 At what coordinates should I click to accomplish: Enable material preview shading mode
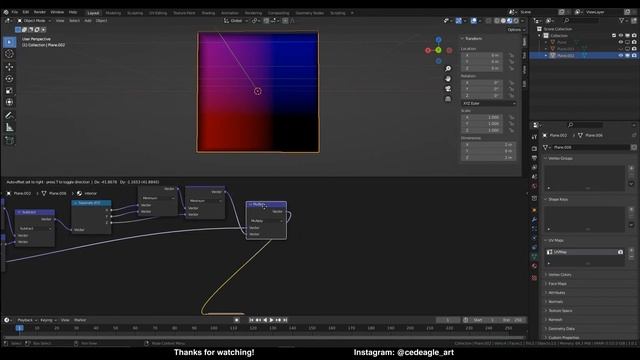point(509,20)
